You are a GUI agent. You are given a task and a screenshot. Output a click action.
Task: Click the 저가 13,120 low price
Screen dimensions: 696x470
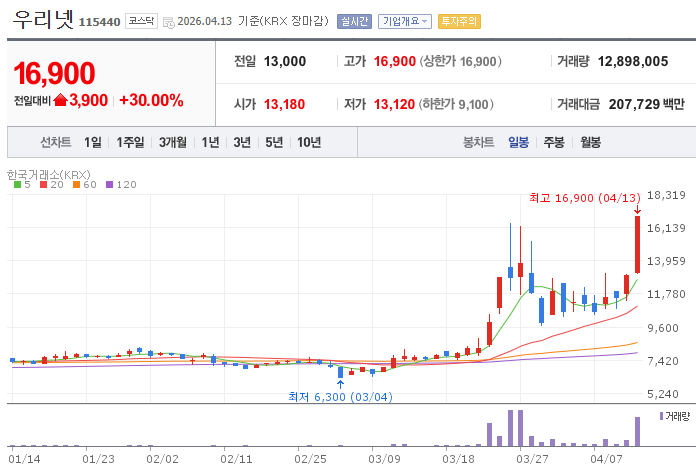click(x=394, y=104)
